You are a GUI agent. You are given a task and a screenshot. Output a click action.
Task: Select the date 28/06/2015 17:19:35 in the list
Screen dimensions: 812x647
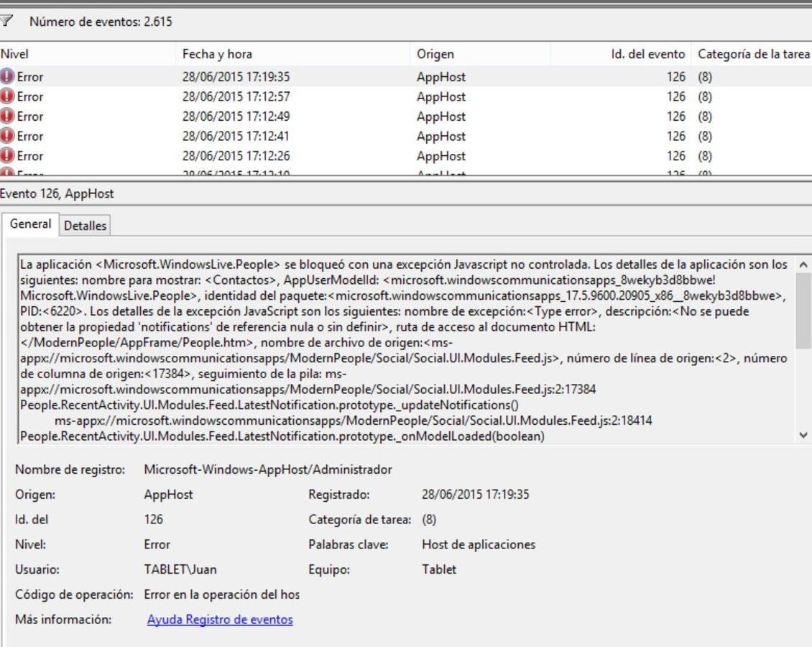236,77
